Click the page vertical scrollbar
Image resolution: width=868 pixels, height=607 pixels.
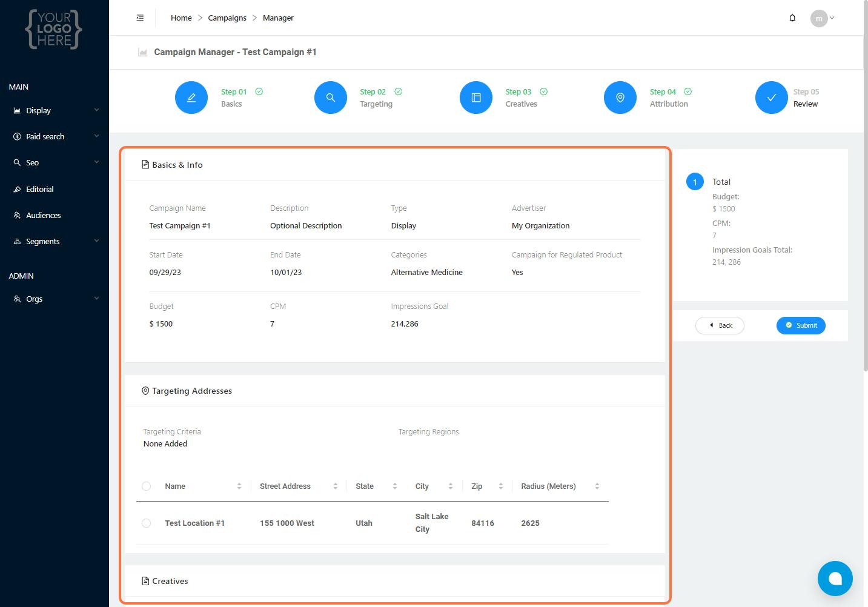(x=865, y=185)
